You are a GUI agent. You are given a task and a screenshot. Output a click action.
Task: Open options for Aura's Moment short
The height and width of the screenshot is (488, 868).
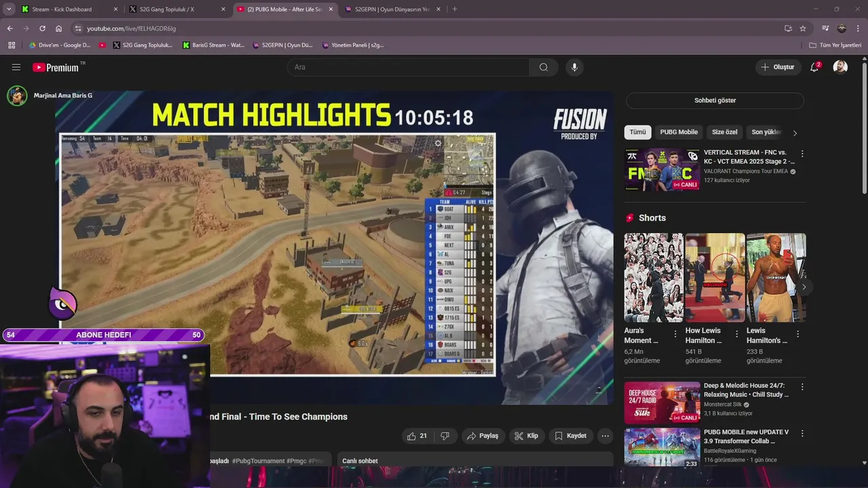tap(675, 334)
